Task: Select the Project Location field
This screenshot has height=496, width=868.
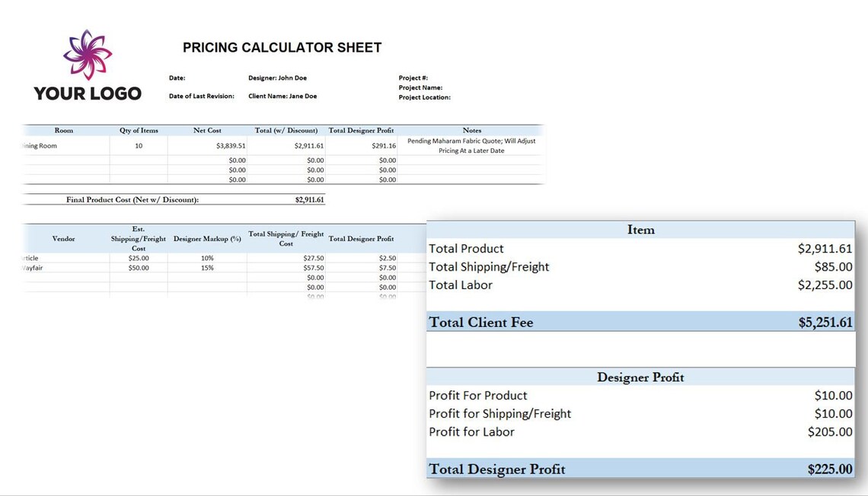Action: pos(425,97)
